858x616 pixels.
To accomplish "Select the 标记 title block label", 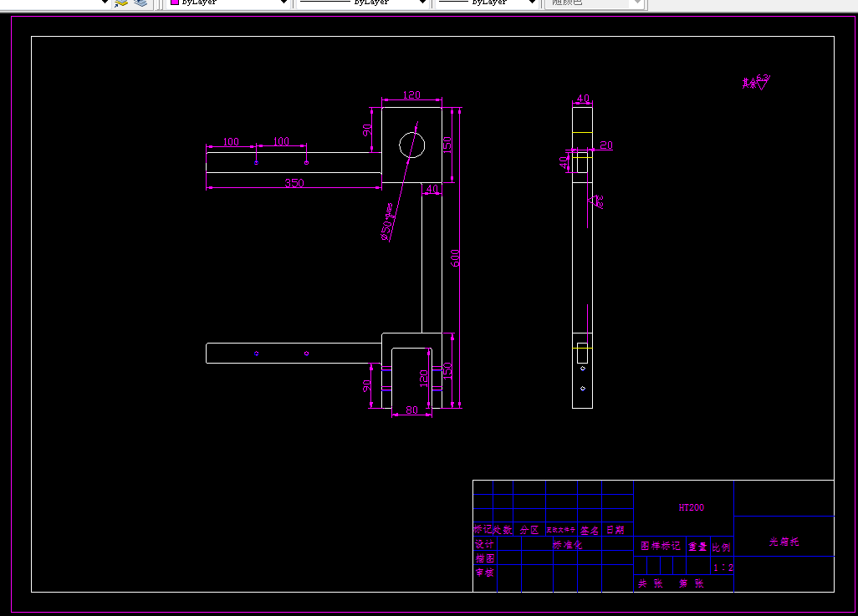I will tap(483, 529).
